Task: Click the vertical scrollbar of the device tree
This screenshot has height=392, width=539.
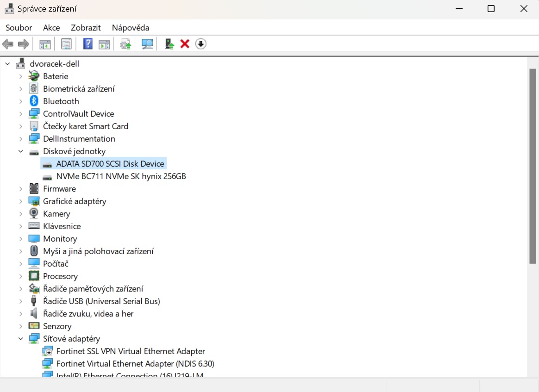Action: click(533, 167)
